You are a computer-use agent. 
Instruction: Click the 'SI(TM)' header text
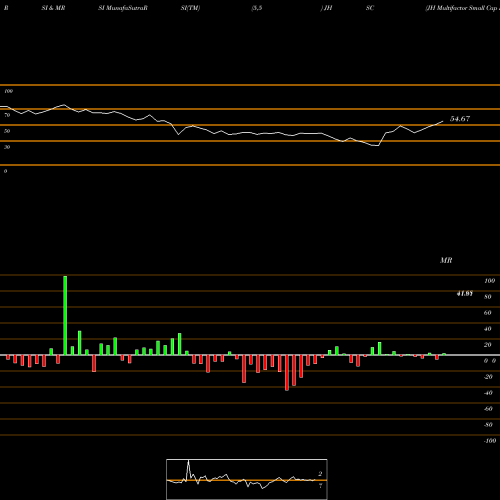pos(190,8)
